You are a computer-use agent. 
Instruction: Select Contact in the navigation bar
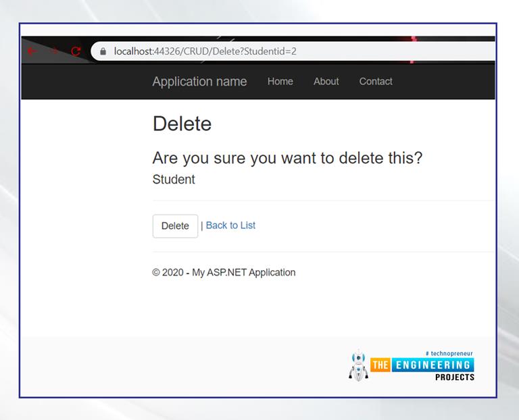[x=376, y=82]
